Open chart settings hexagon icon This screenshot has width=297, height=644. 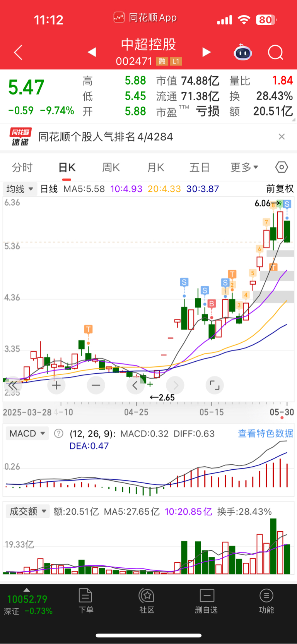pyautogui.click(x=282, y=167)
